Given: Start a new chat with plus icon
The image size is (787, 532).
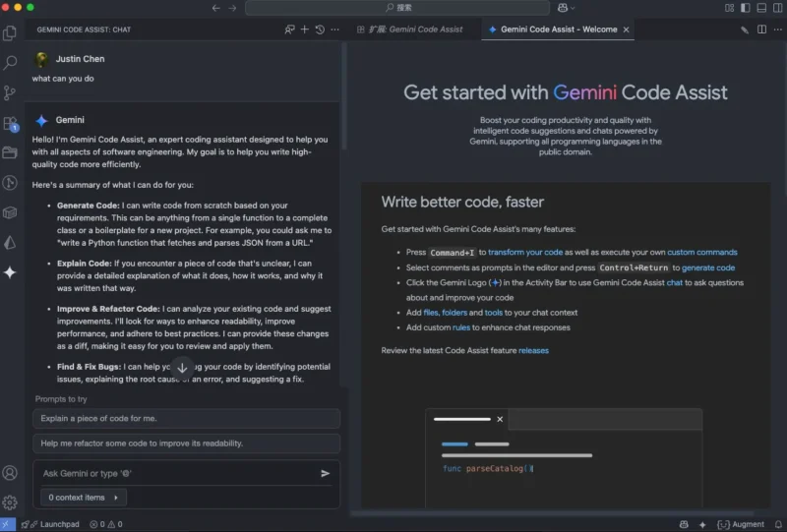Looking at the screenshot, I should point(305,30).
